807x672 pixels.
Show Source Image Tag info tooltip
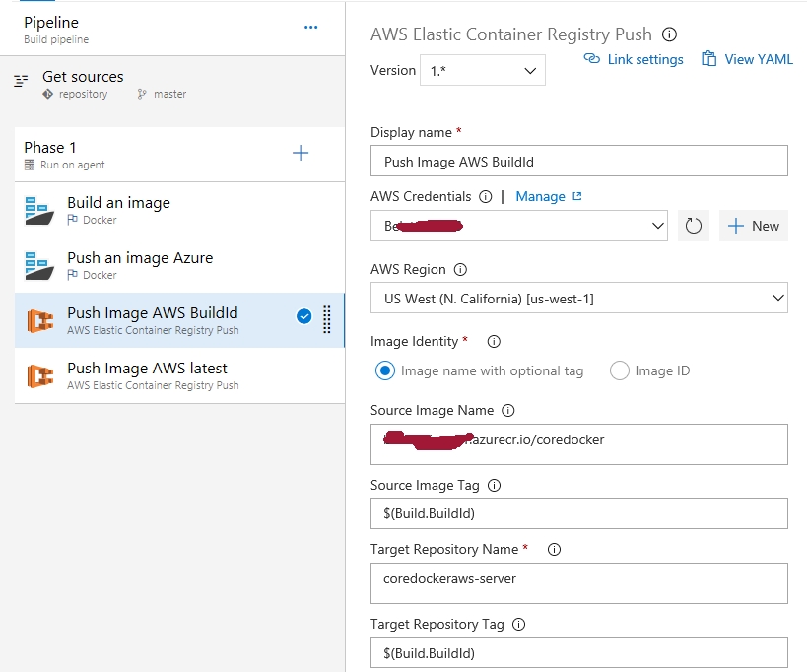click(x=494, y=486)
